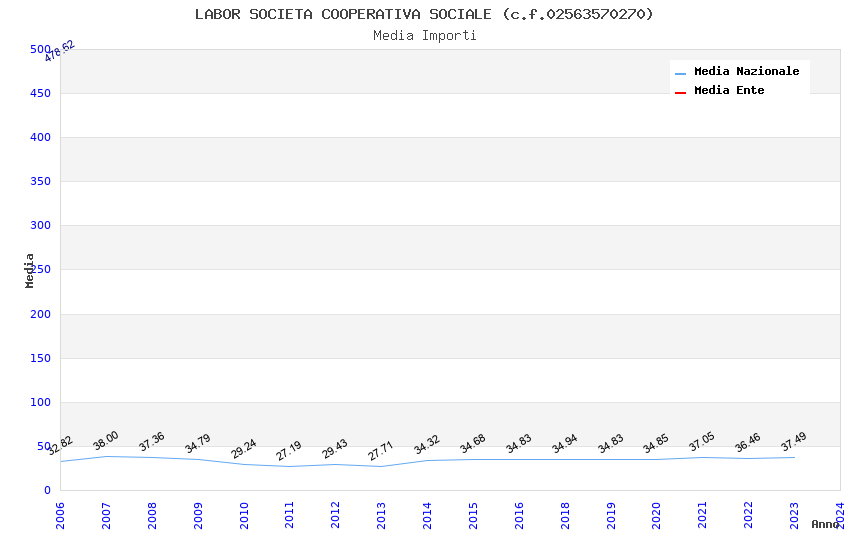Click the 27.19 data label
This screenshot has height=550, width=850.
click(289, 451)
